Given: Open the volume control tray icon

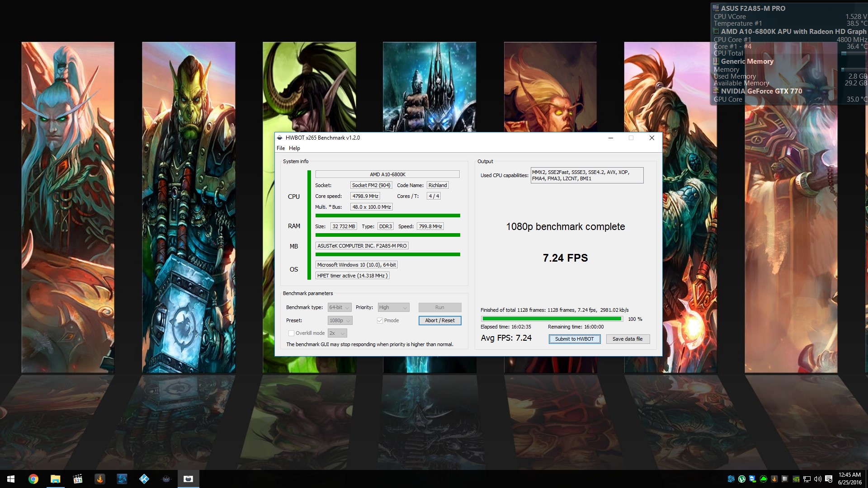Looking at the screenshot, I should coord(818,479).
